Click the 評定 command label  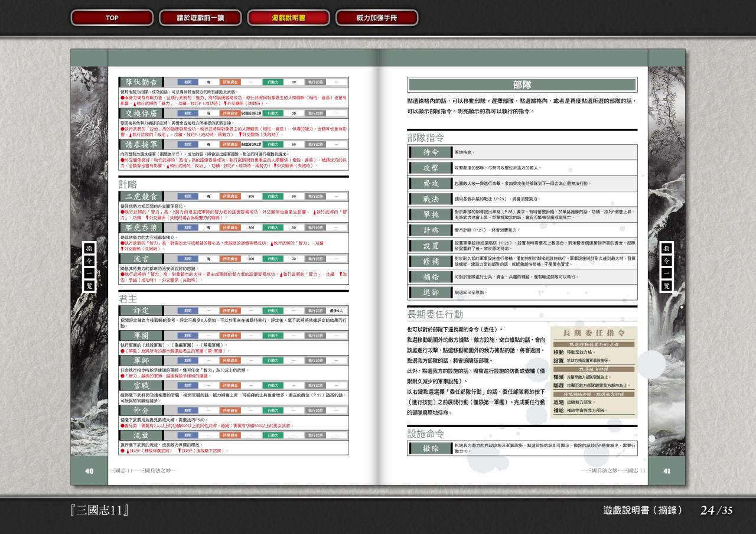[x=142, y=310]
